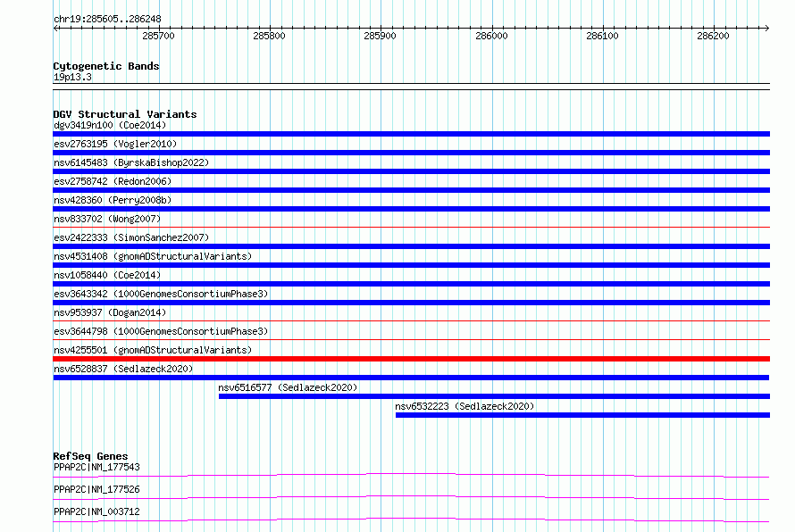
Task: Click the blue bar under esv3643342
Action: pos(411,303)
